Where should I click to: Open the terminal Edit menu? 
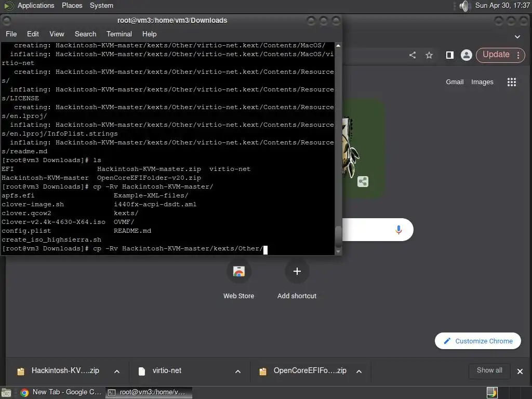tap(33, 34)
